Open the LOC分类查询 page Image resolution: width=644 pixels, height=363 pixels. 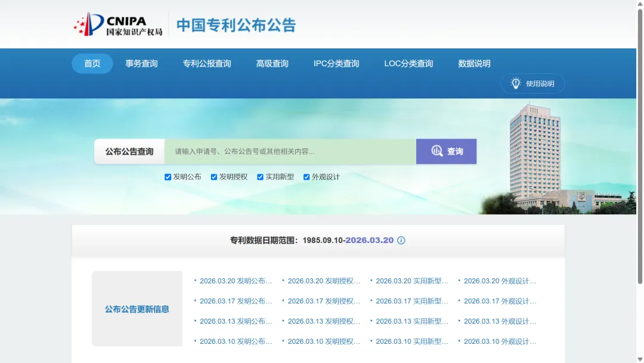pyautogui.click(x=408, y=63)
